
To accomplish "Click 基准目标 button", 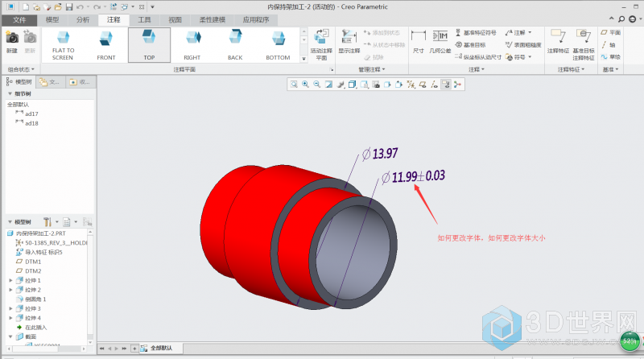I will (x=470, y=45).
